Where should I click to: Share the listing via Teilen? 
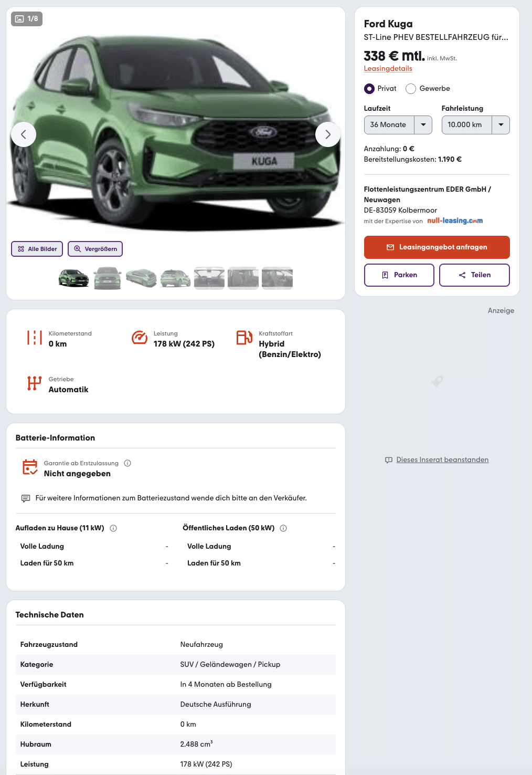tap(474, 275)
